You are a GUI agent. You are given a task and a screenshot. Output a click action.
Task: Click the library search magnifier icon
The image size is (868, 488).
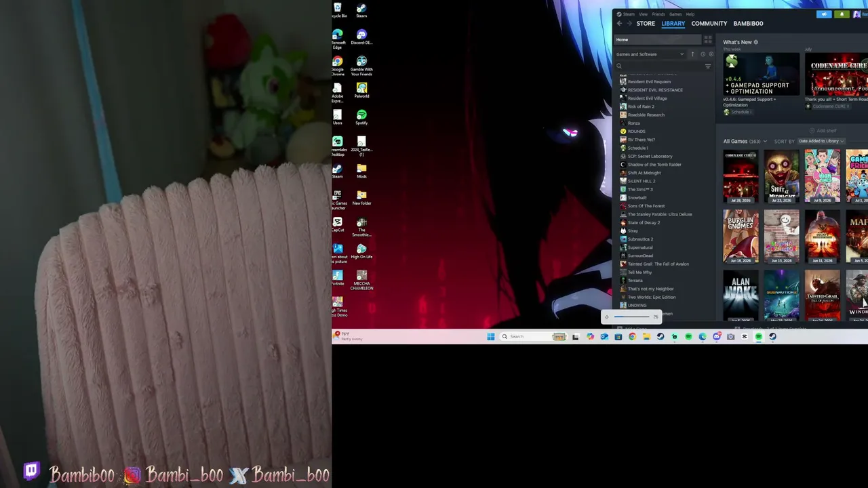[619, 66]
